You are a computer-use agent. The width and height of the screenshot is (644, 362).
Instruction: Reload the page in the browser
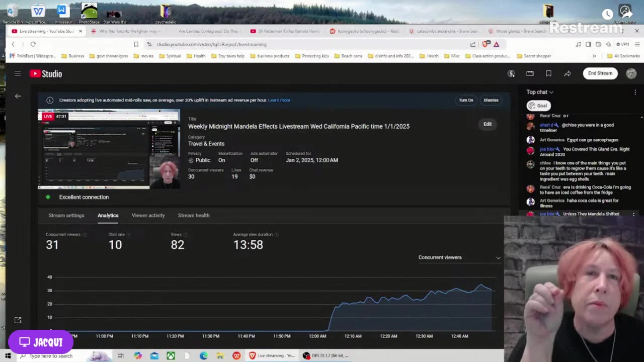[33, 44]
